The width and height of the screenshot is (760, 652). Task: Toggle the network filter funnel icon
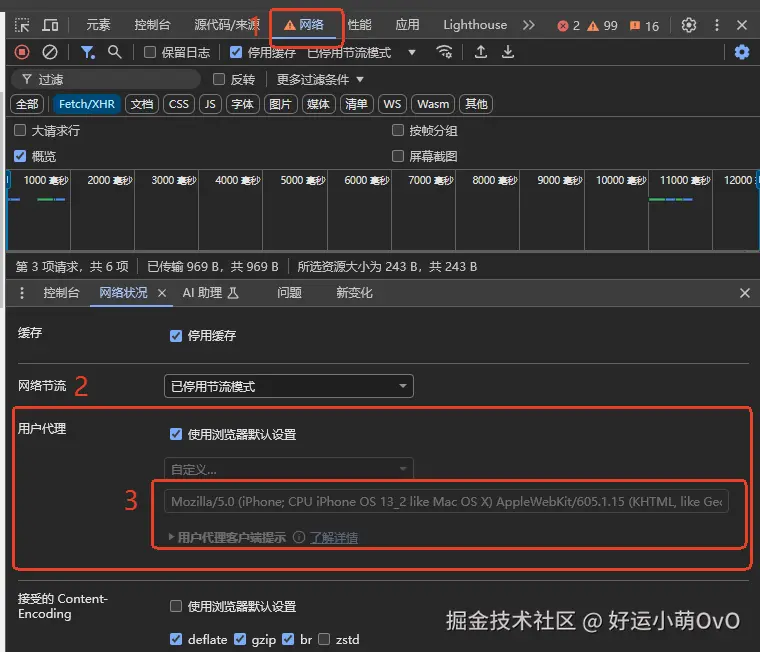click(x=88, y=52)
